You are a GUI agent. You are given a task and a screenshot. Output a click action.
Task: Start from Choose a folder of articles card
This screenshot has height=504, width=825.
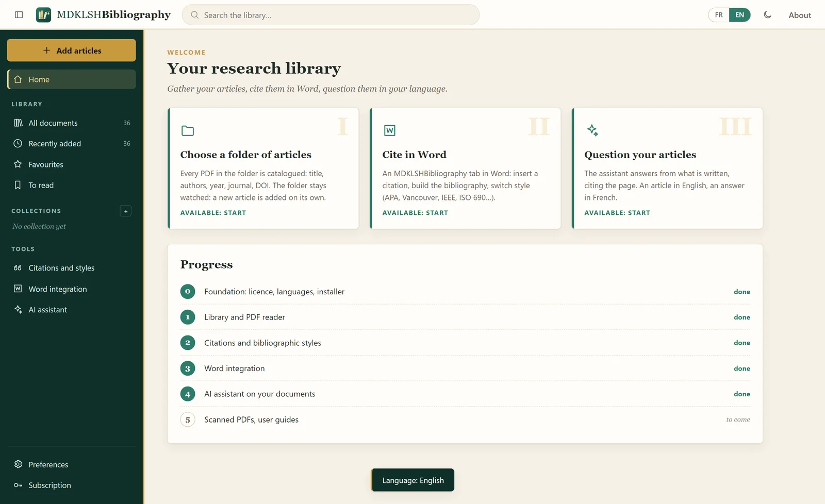(x=213, y=213)
